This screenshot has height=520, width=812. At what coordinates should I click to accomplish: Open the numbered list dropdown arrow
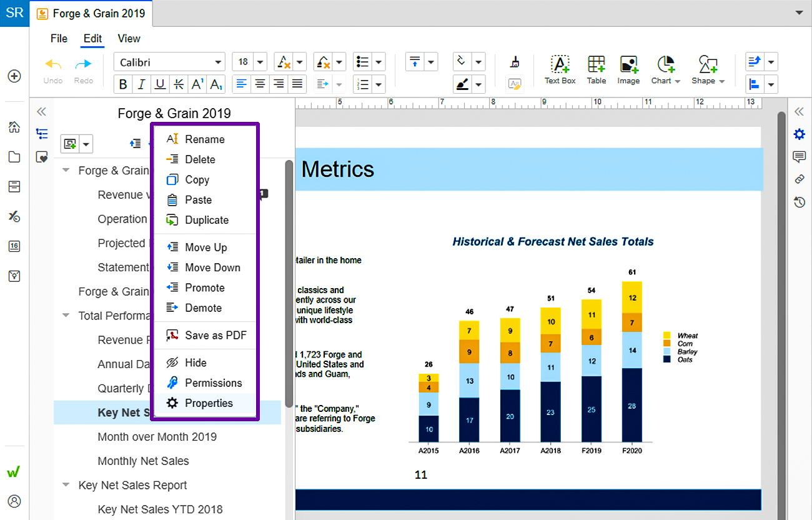(379, 84)
